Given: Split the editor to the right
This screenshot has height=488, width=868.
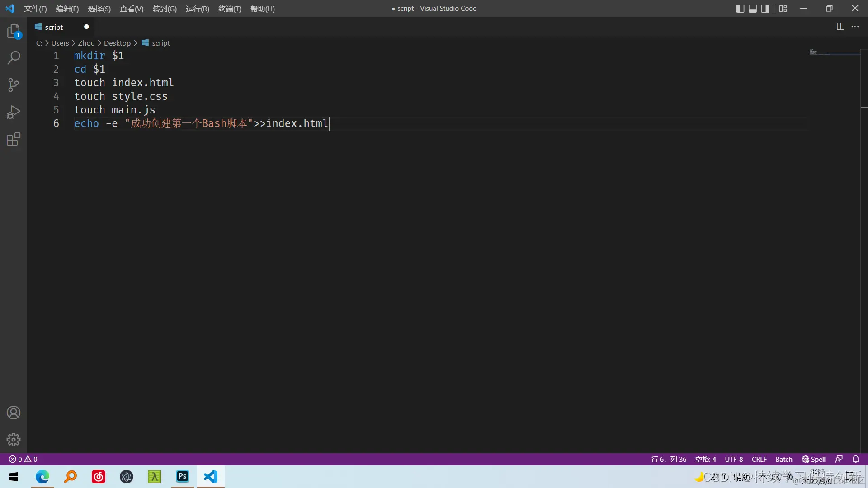Looking at the screenshot, I should tap(840, 27).
